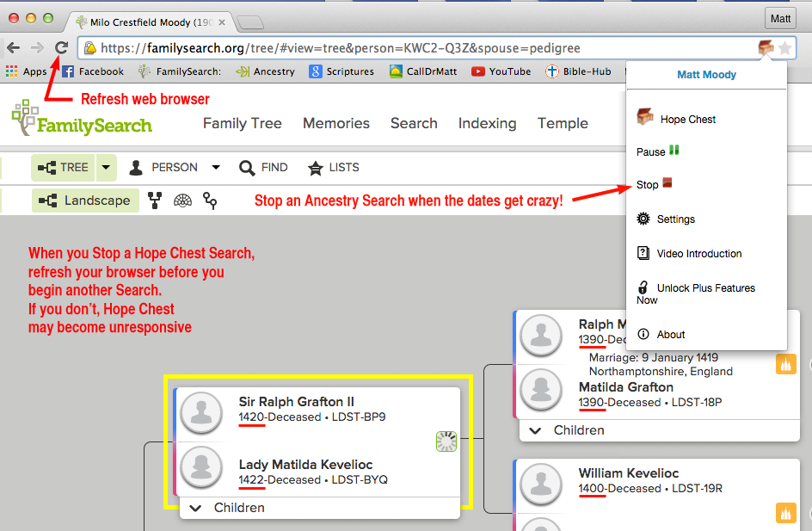The height and width of the screenshot is (531, 812).
Task: Open the About entry
Action: click(x=661, y=334)
